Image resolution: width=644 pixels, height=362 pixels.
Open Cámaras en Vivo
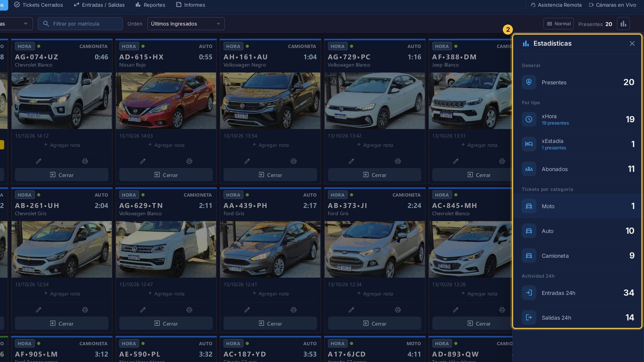click(x=613, y=5)
